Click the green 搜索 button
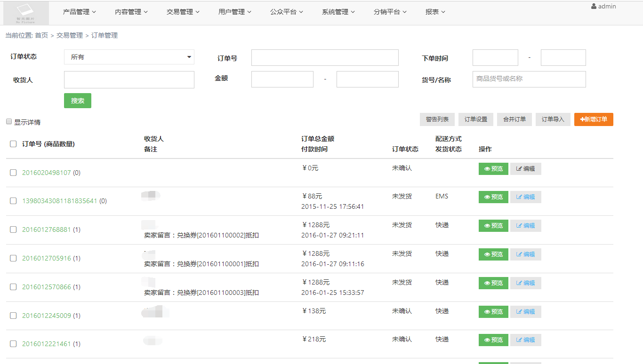 click(78, 101)
